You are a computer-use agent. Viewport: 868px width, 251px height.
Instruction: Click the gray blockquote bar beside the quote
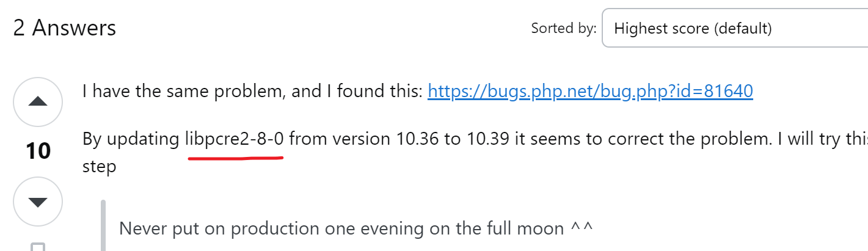(x=103, y=226)
